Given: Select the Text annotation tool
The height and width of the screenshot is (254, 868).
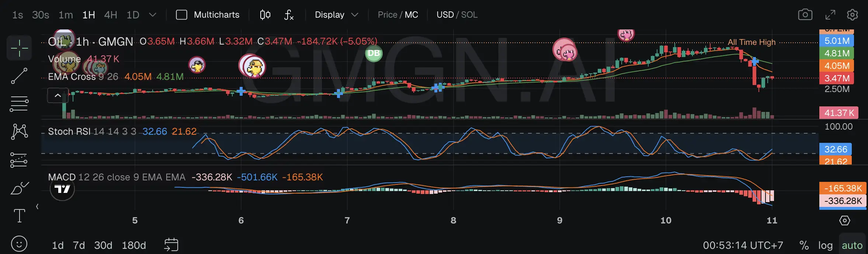Looking at the screenshot, I should (19, 216).
